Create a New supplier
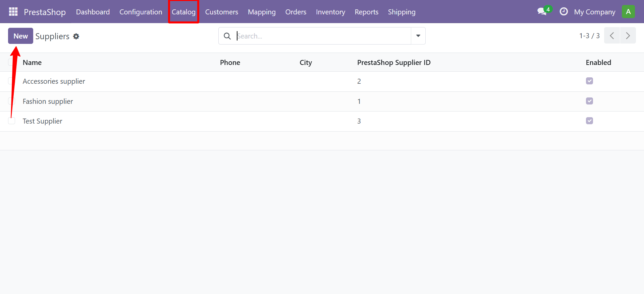 [x=20, y=36]
